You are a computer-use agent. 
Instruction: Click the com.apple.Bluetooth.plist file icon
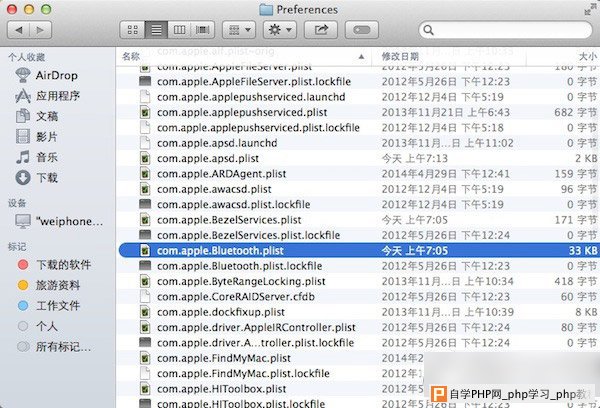[x=145, y=250]
